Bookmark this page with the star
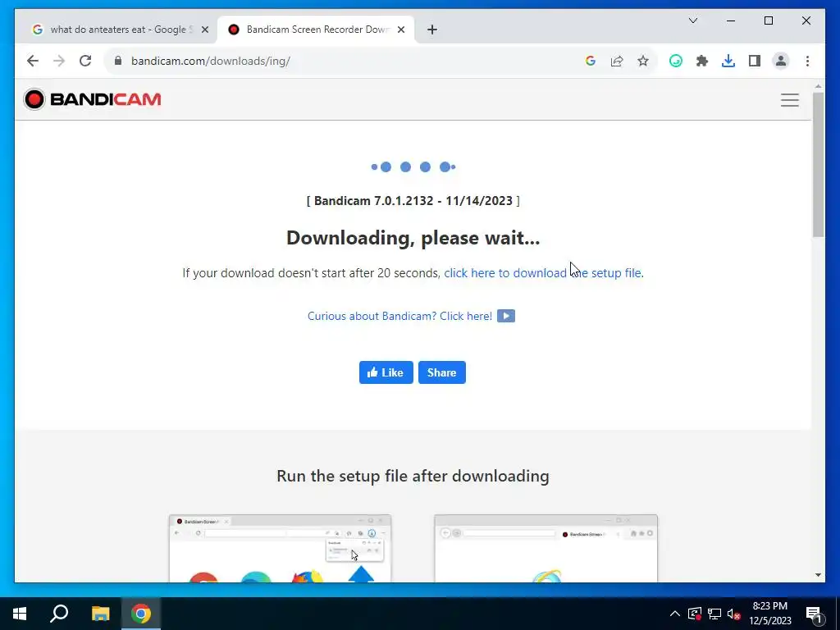Screen dimensions: 840x630 coord(643,61)
